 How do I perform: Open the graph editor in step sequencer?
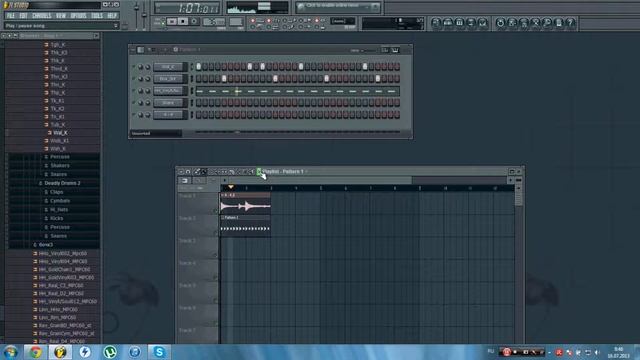tap(385, 50)
